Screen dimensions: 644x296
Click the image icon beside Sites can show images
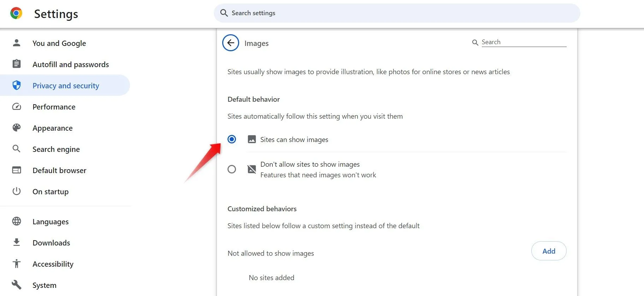pos(252,139)
